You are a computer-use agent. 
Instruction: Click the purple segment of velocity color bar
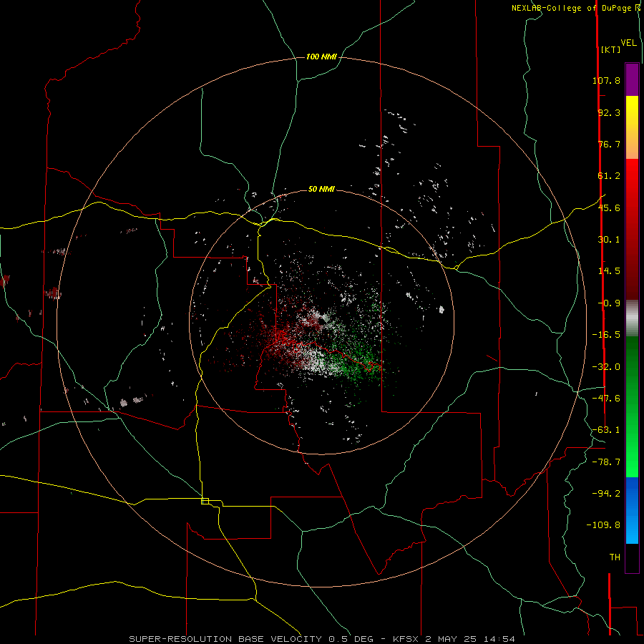click(x=632, y=79)
